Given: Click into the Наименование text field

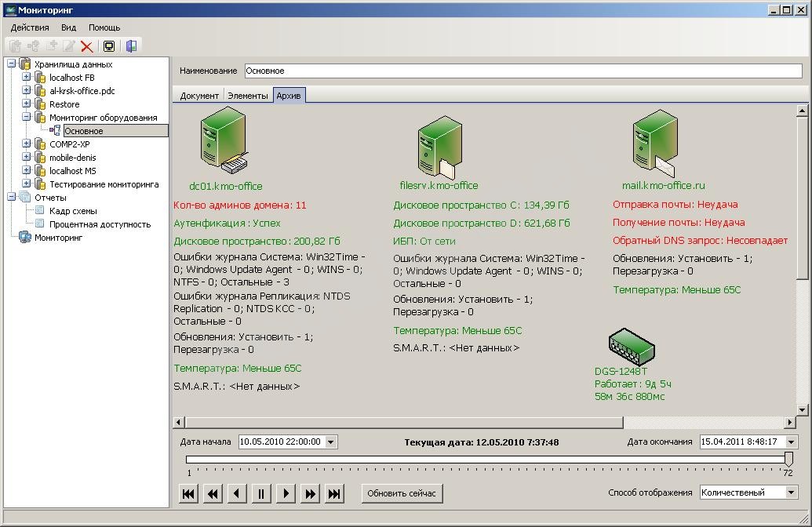Looking at the screenshot, I should tap(523, 71).
